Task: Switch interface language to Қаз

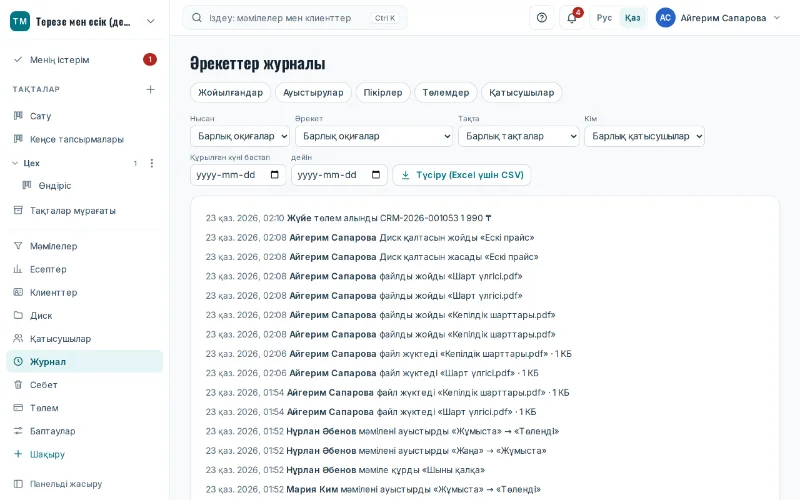Action: pos(632,18)
